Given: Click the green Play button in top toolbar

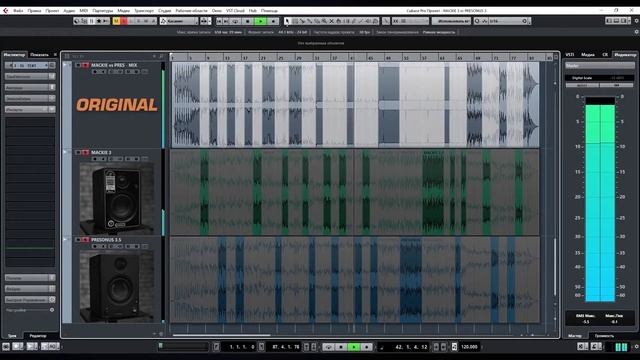Looking at the screenshot, I should [x=260, y=21].
